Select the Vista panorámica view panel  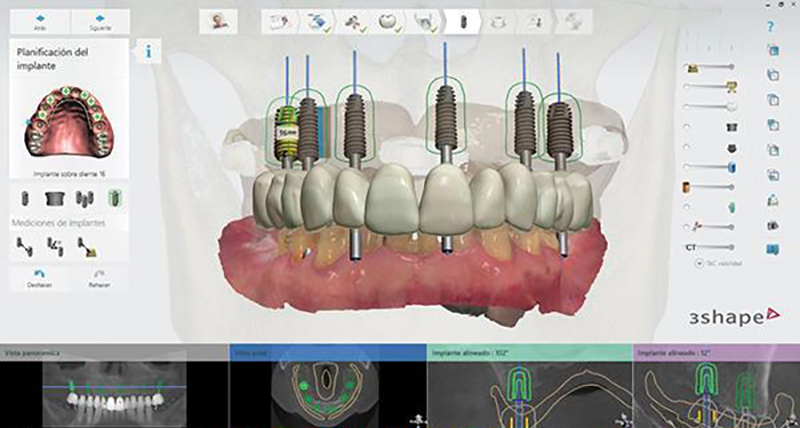point(112,385)
